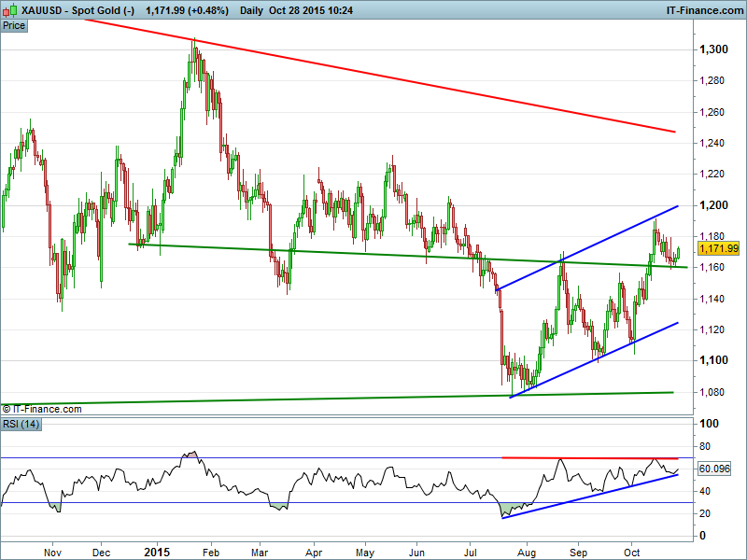Click the IT-Finance.com link in header
The height and width of the screenshot is (560, 747).
(703, 9)
